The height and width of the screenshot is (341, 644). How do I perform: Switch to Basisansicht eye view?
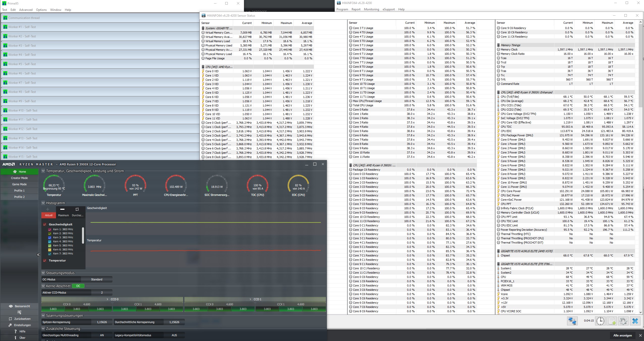coord(19,306)
